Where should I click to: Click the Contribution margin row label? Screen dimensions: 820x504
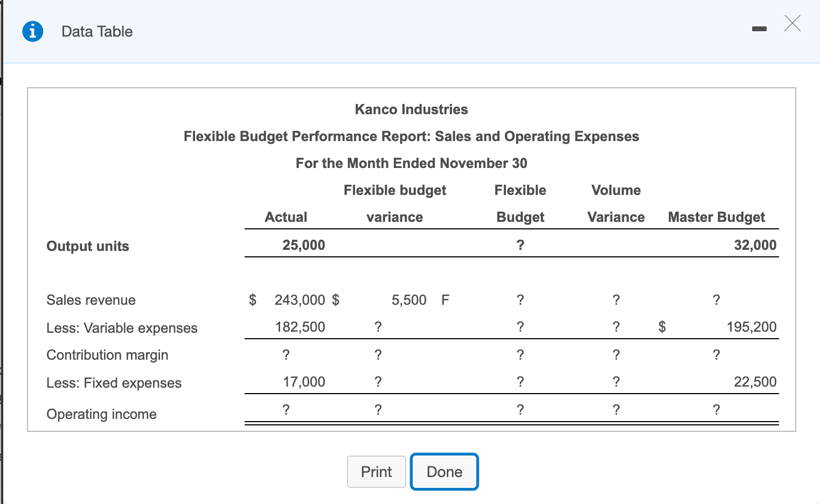(x=107, y=355)
